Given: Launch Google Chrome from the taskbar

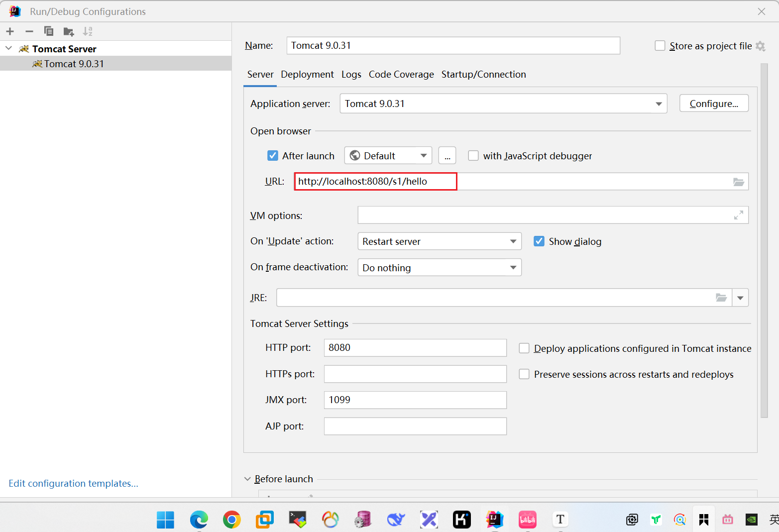Looking at the screenshot, I should click(232, 520).
